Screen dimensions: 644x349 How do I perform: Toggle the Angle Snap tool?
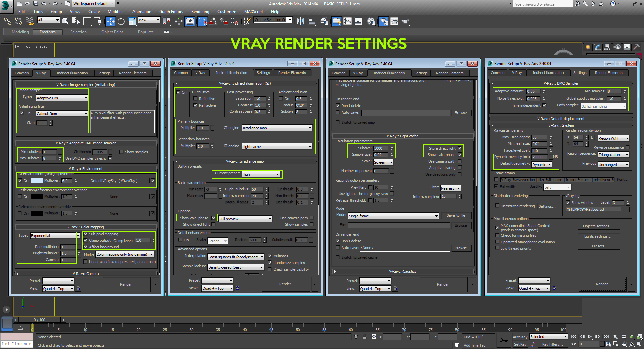tap(213, 21)
